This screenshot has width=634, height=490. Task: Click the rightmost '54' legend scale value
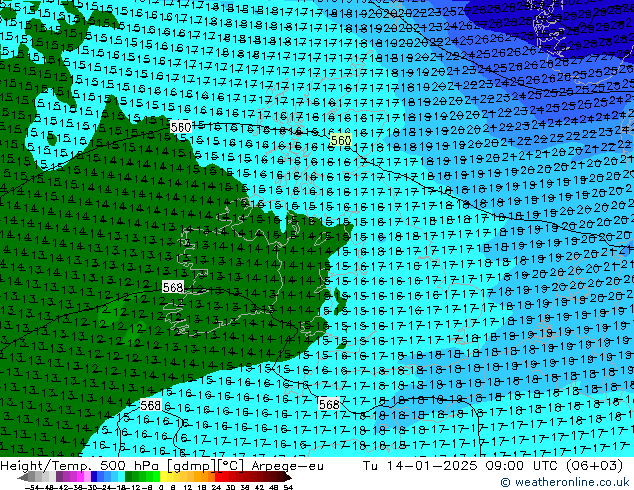pos(288,487)
